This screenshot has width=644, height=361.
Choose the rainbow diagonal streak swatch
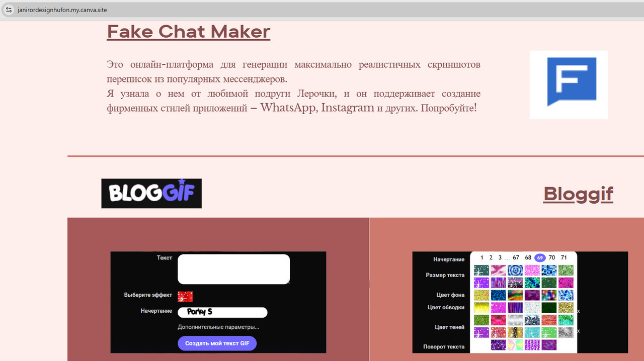pyautogui.click(x=515, y=295)
